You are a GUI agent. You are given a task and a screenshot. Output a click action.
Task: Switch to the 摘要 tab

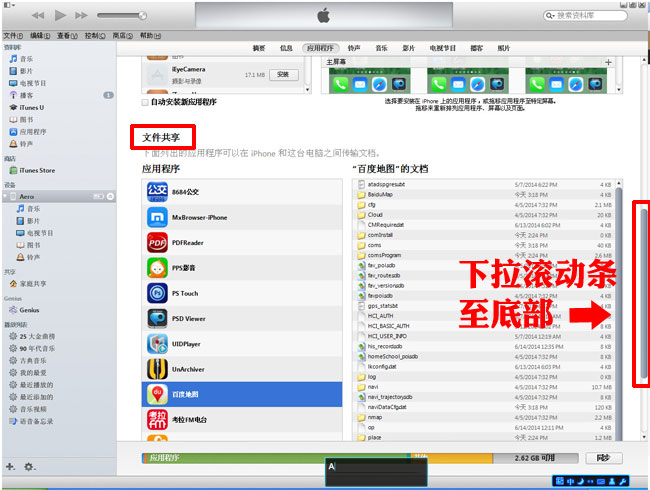tap(259, 48)
